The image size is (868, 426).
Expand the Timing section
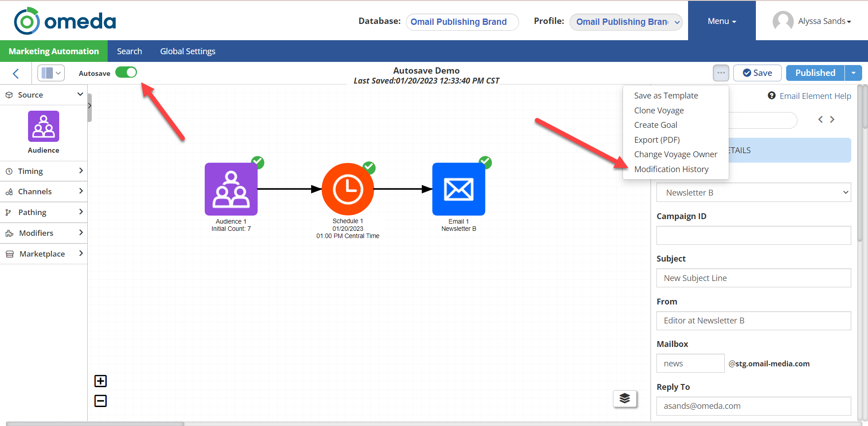point(44,171)
